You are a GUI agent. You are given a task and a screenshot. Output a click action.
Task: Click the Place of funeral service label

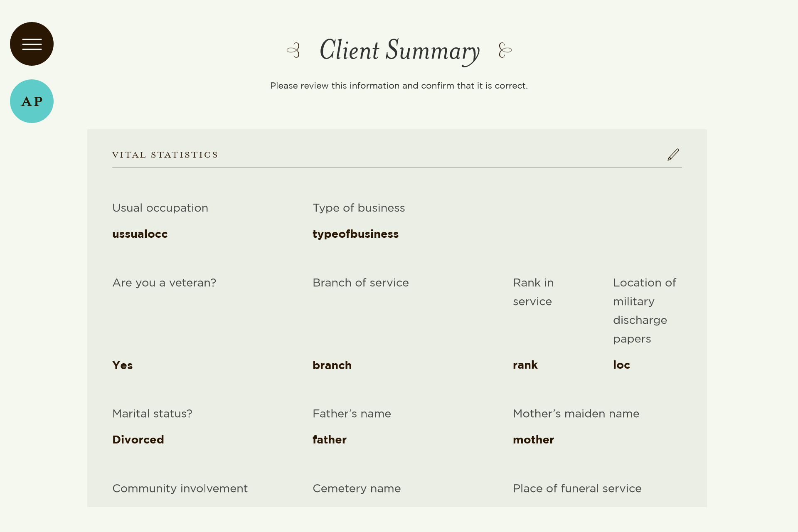pos(577,488)
